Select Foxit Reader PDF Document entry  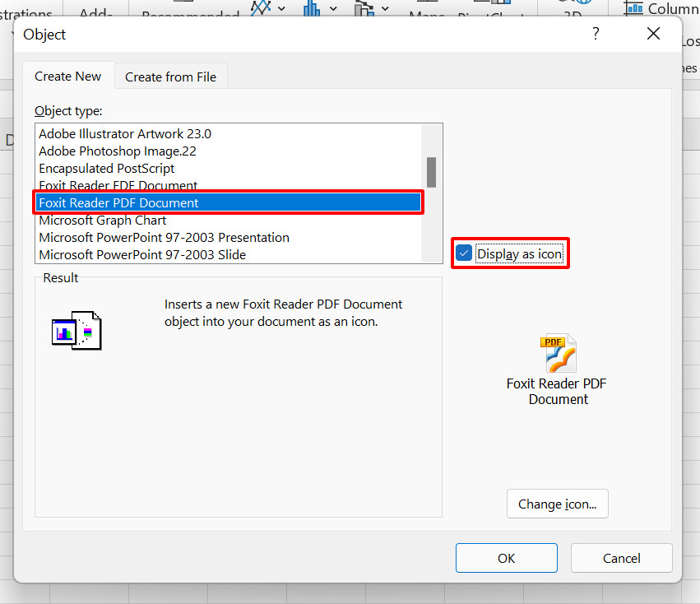pyautogui.click(x=228, y=202)
